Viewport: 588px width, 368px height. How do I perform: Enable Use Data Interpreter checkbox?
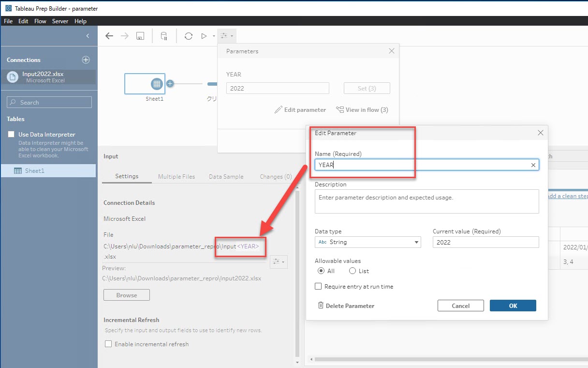coord(11,134)
